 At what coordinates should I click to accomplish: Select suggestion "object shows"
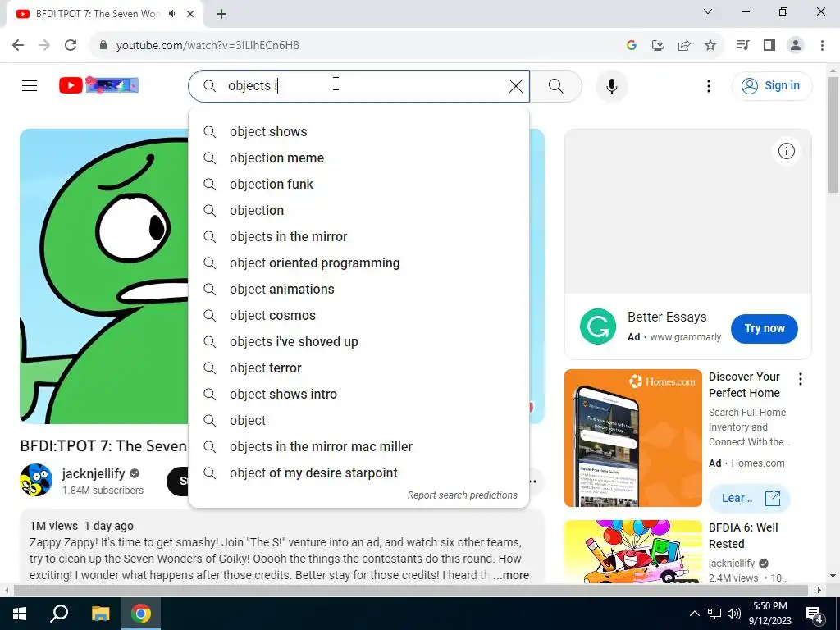click(x=359, y=132)
